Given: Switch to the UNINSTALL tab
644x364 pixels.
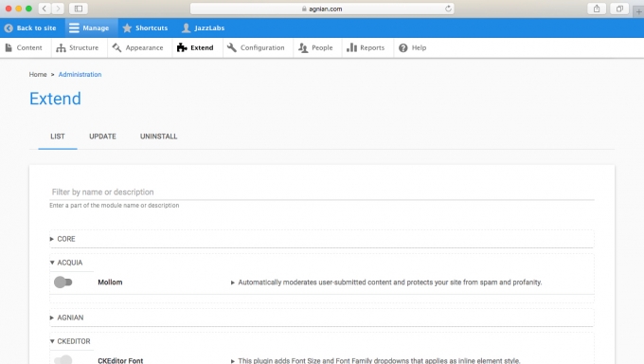Looking at the screenshot, I should pyautogui.click(x=158, y=136).
